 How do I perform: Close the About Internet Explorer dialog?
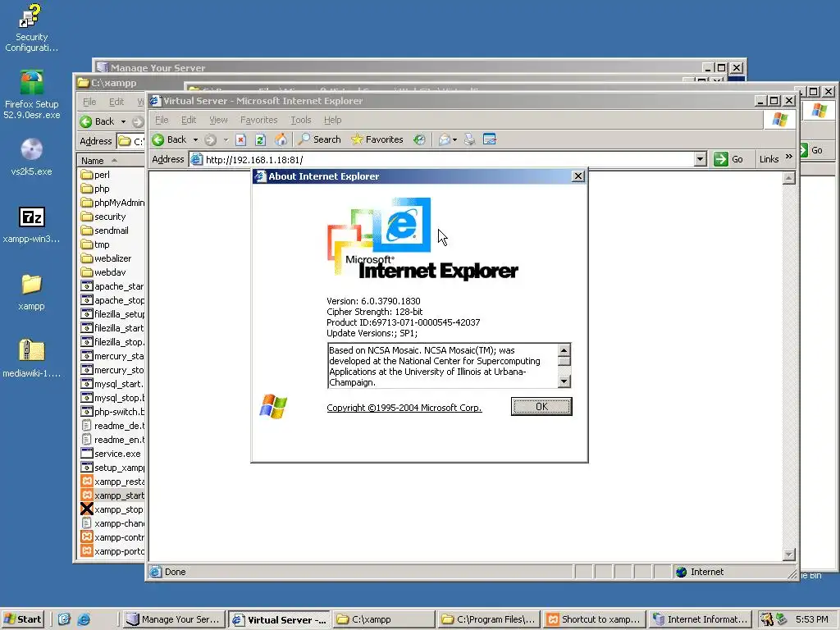(x=578, y=176)
